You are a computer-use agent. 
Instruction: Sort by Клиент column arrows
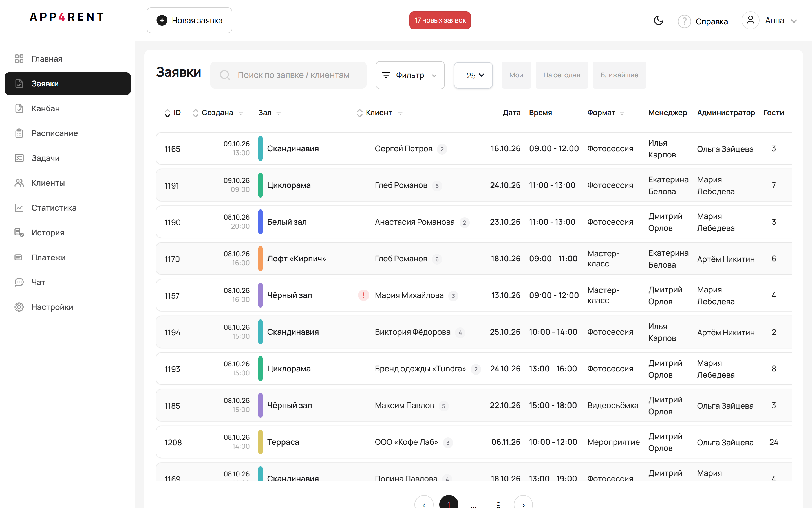[x=359, y=113]
